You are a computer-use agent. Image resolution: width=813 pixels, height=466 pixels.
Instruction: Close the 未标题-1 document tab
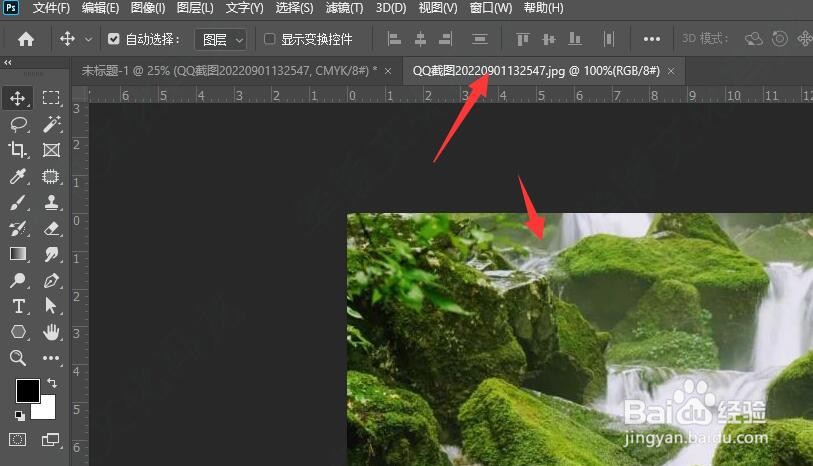point(388,71)
